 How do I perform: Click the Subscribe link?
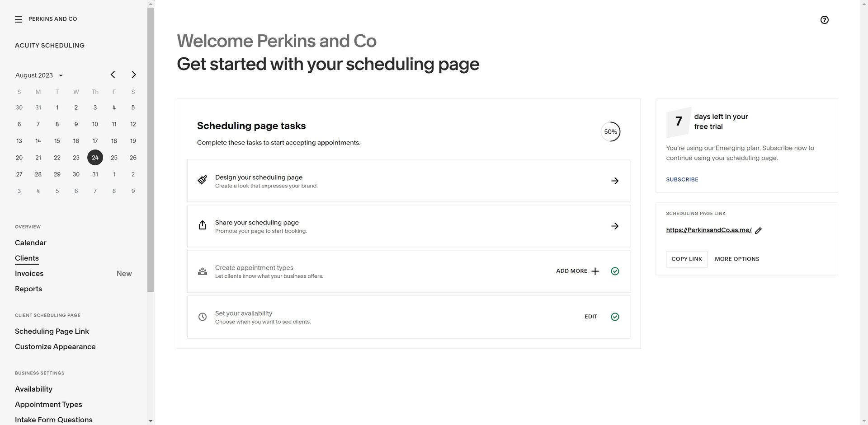tap(682, 179)
